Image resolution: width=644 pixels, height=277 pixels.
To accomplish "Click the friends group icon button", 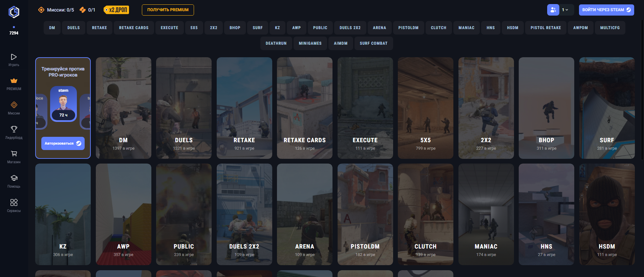I will pos(553,10).
